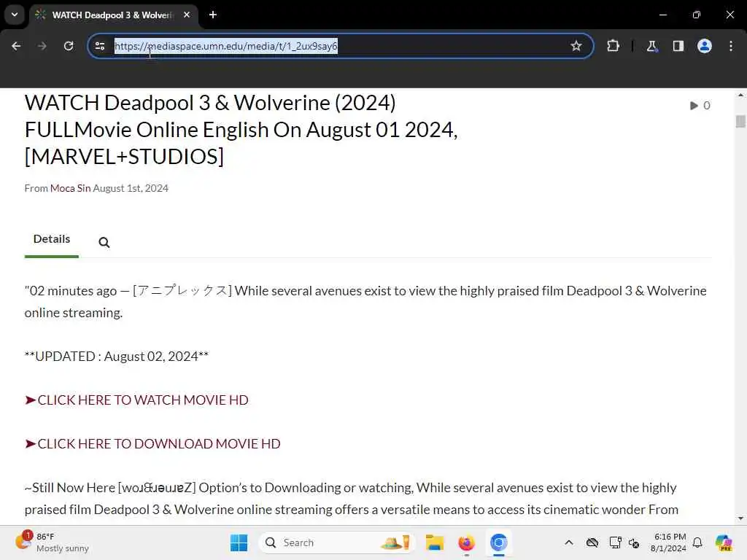View site information icon in address bar
This screenshot has width=747, height=560.
click(x=100, y=46)
